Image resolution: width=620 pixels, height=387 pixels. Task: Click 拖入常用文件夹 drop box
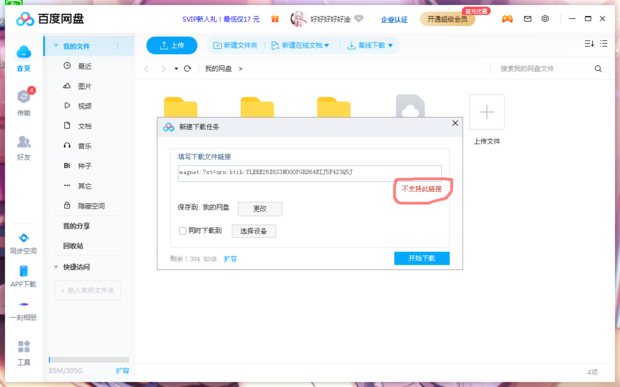tap(87, 291)
